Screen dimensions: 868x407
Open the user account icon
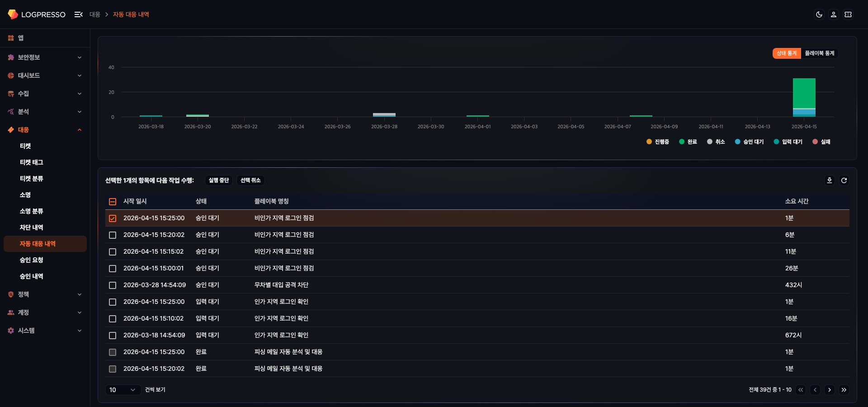click(833, 14)
